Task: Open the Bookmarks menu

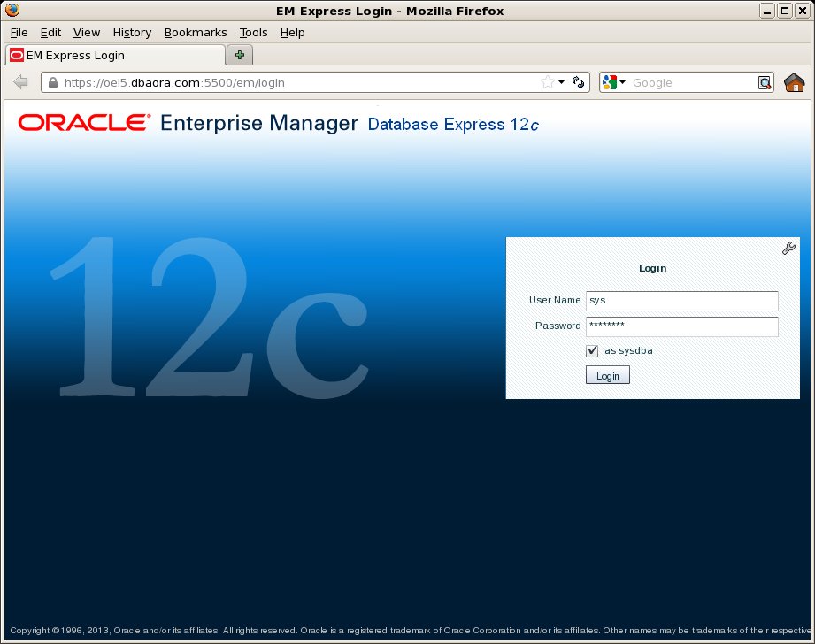Action: point(196,32)
